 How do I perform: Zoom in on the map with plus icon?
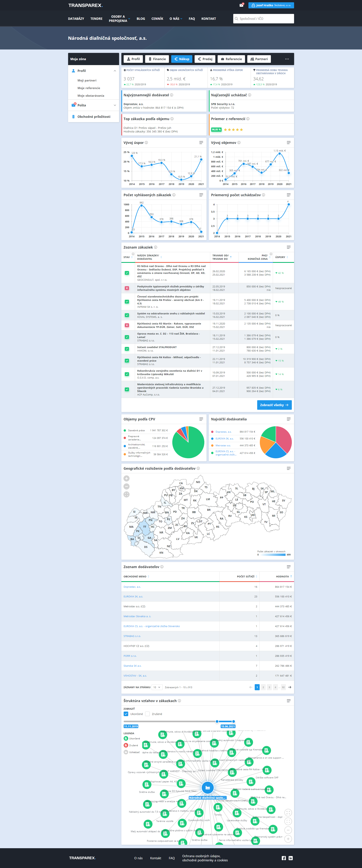[x=127, y=478]
